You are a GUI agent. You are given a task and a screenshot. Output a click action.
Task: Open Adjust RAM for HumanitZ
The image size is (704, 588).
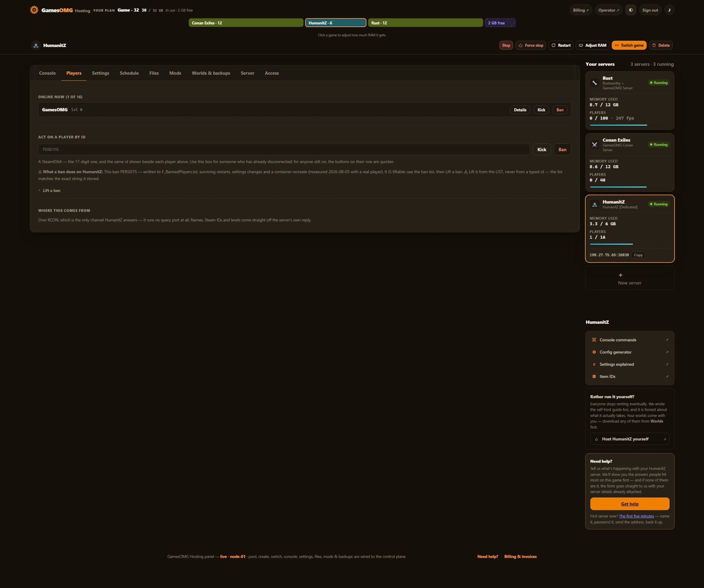coord(592,45)
